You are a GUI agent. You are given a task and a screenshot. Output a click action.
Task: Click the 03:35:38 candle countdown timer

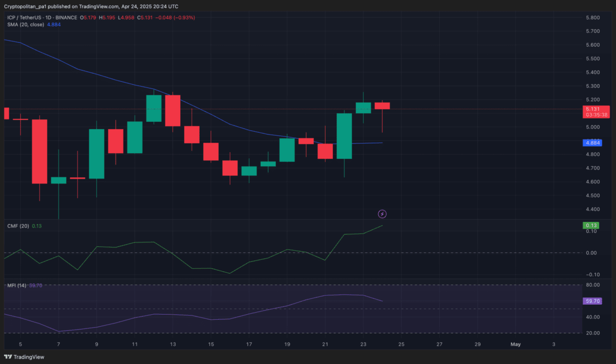pos(596,115)
